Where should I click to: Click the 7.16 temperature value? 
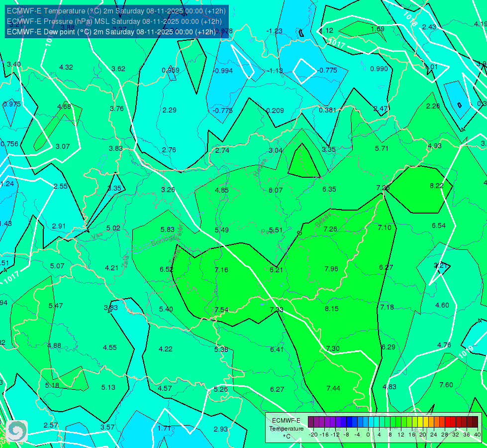coord(221,269)
